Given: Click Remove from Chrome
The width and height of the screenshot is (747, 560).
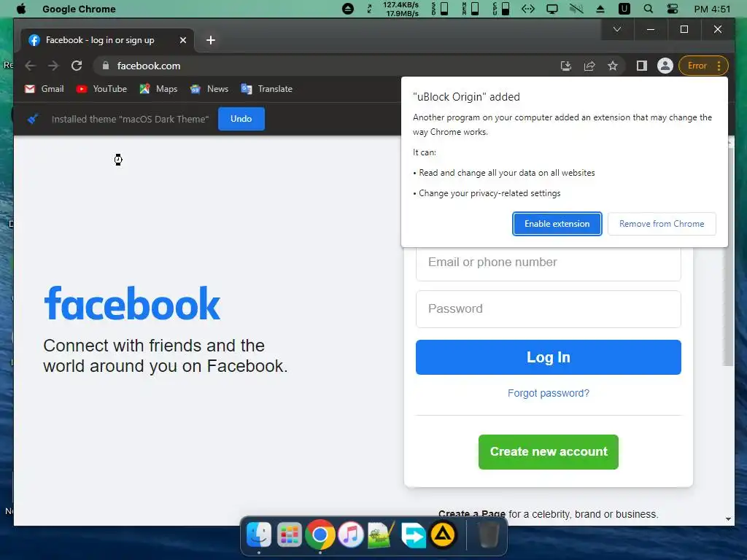Looking at the screenshot, I should (661, 224).
